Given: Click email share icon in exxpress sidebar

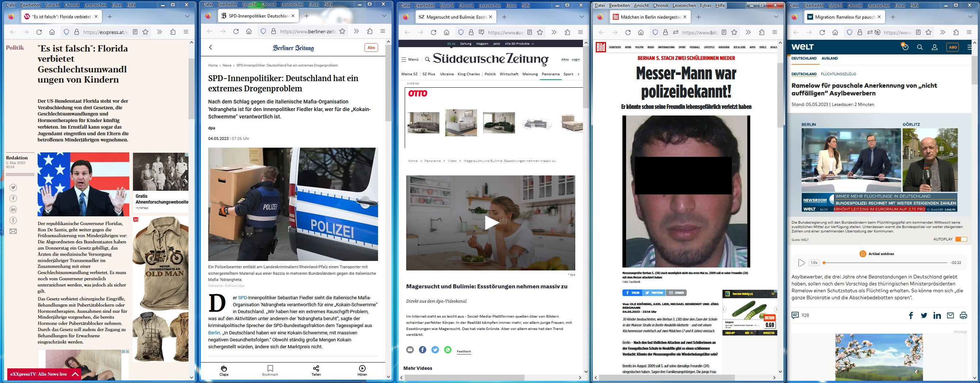Looking at the screenshot, I should point(13,231).
